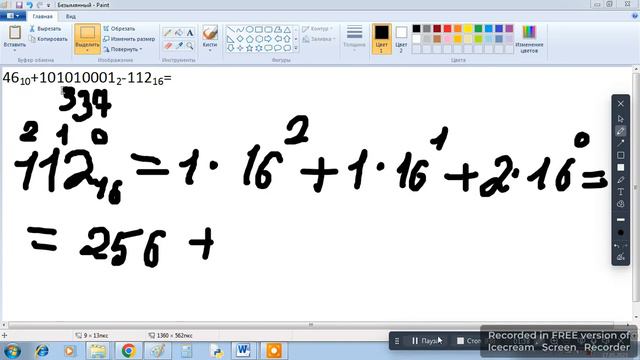
Task: Select the Color picker eyedropper tool
Action: pos(179,46)
